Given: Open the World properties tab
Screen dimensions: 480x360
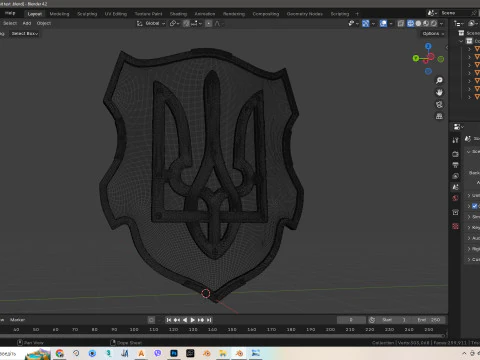Looking at the screenshot, I should click(455, 198).
